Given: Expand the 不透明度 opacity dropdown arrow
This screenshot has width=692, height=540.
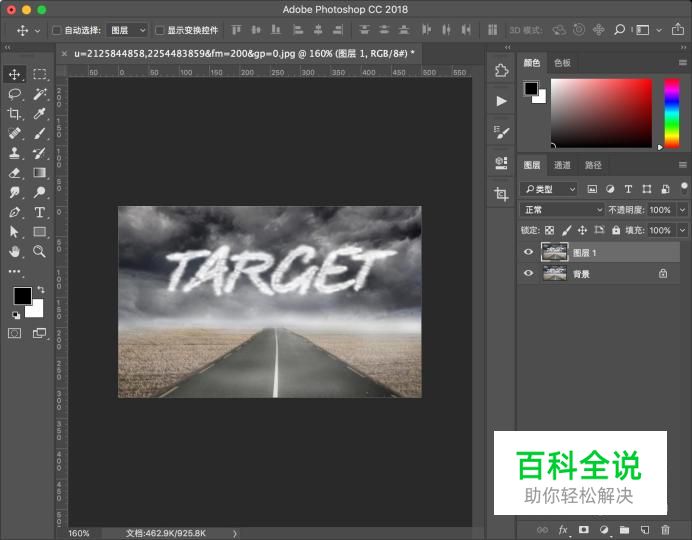Looking at the screenshot, I should pyautogui.click(x=681, y=210).
